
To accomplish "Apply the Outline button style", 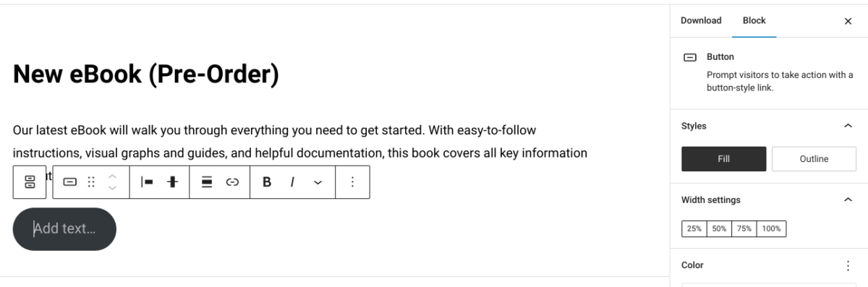I will (x=814, y=159).
